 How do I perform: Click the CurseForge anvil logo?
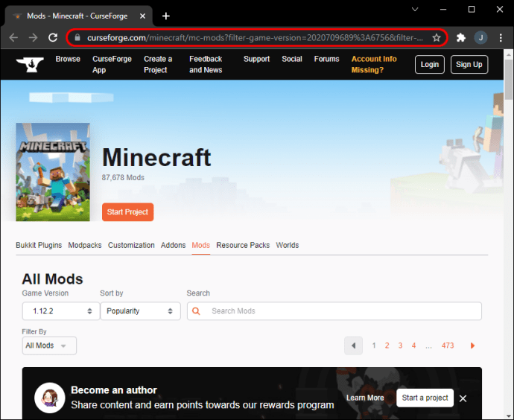(30, 64)
